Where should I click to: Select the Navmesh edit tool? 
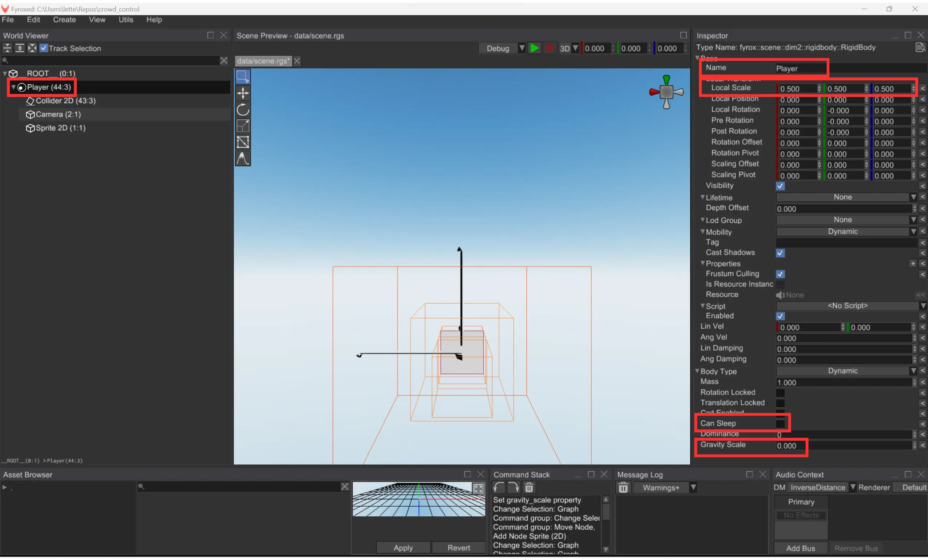[243, 142]
